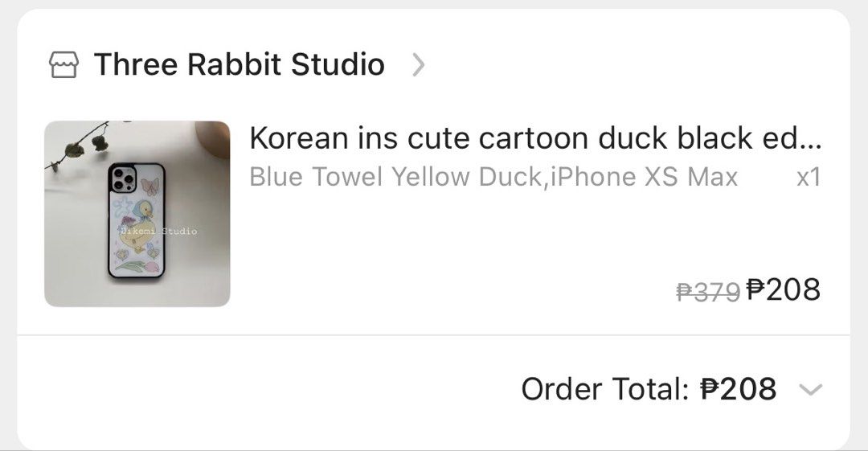Expand order details with the down chevron
This screenshot has width=868, height=451.
[810, 389]
